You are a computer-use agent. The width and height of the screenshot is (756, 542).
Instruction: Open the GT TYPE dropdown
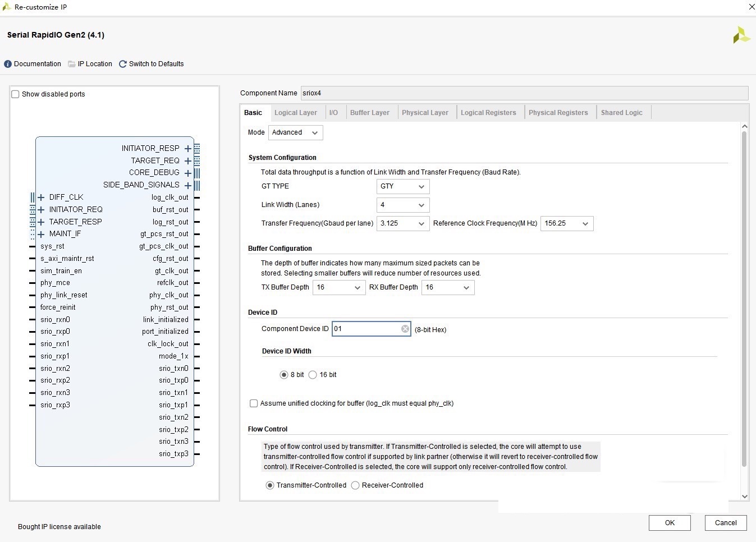point(403,186)
